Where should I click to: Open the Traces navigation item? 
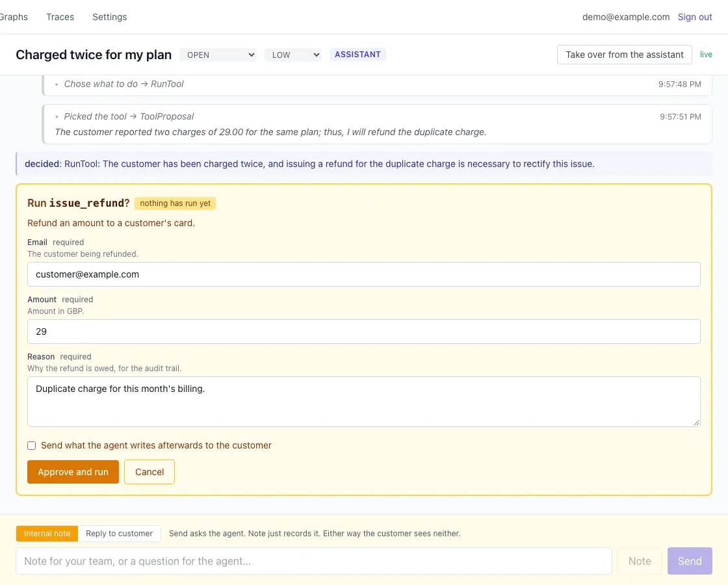(x=60, y=17)
